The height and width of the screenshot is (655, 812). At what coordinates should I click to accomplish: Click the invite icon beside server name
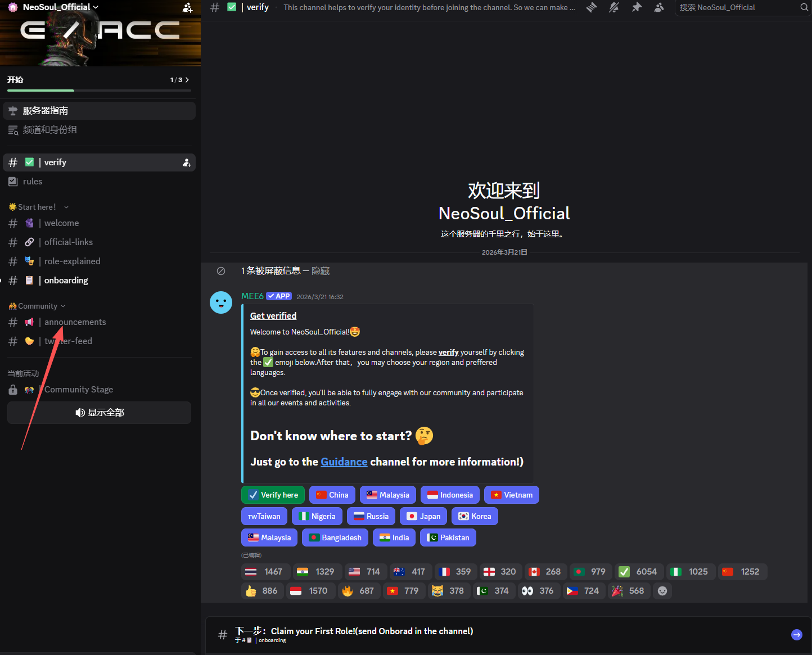[188, 7]
